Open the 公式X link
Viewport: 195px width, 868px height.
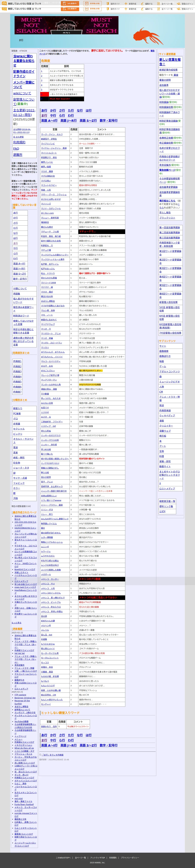tap(162, 511)
